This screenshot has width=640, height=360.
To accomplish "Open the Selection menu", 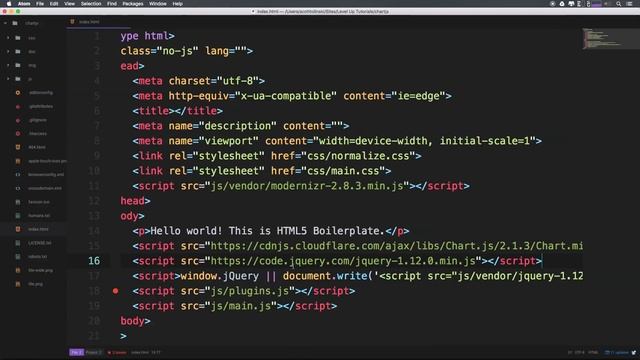I will (x=91, y=4).
